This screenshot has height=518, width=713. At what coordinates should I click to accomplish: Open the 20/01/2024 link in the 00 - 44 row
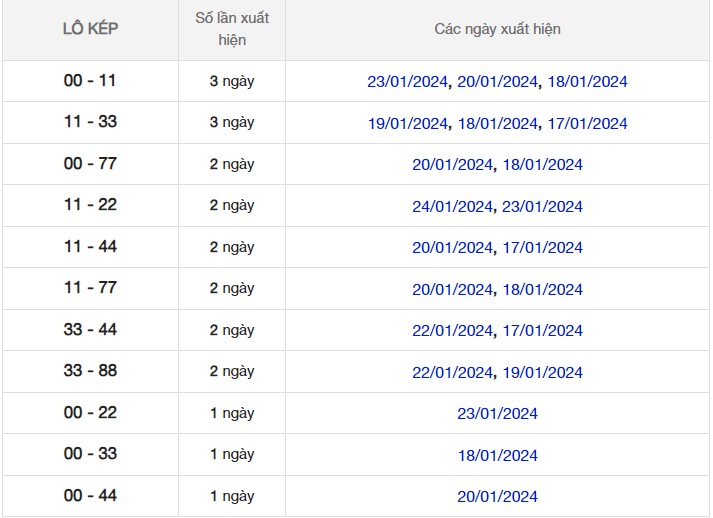click(497, 497)
